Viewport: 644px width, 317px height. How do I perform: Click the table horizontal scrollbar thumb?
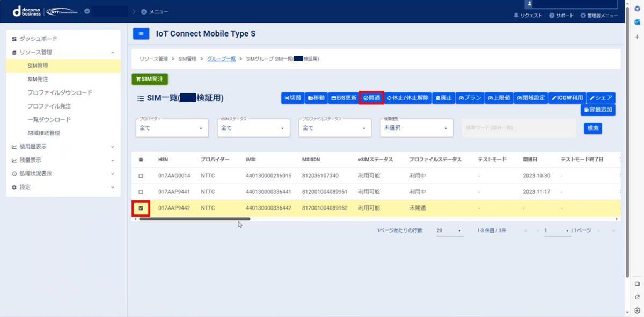click(194, 219)
